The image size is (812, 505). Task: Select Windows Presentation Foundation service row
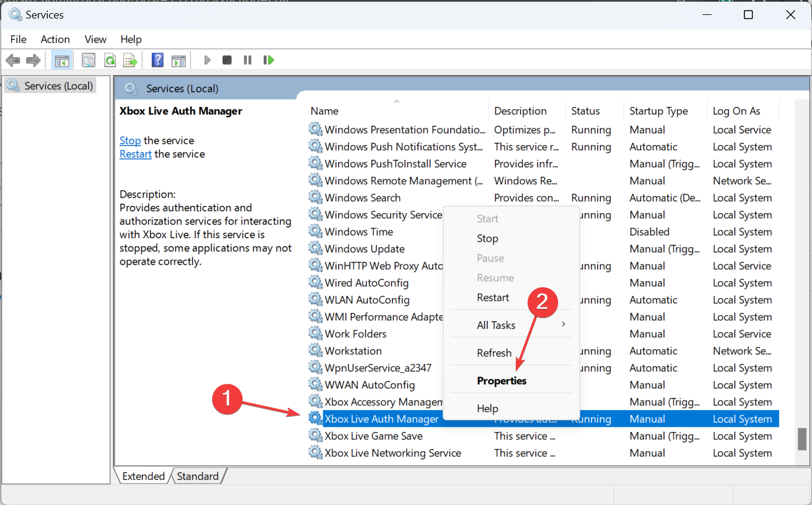pos(543,130)
